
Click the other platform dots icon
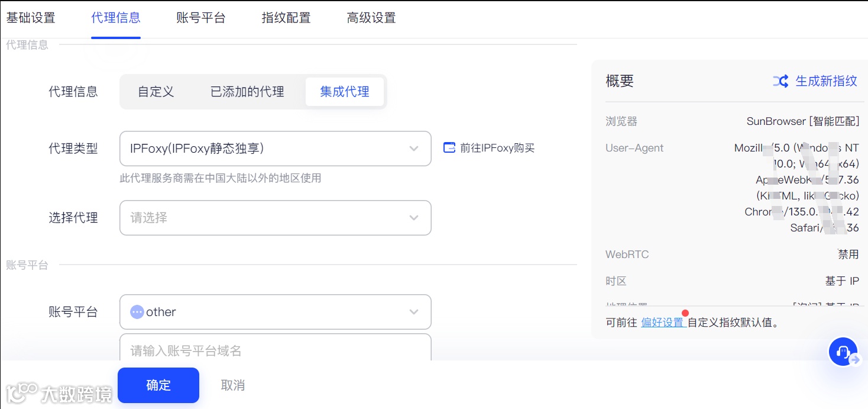[x=137, y=312]
